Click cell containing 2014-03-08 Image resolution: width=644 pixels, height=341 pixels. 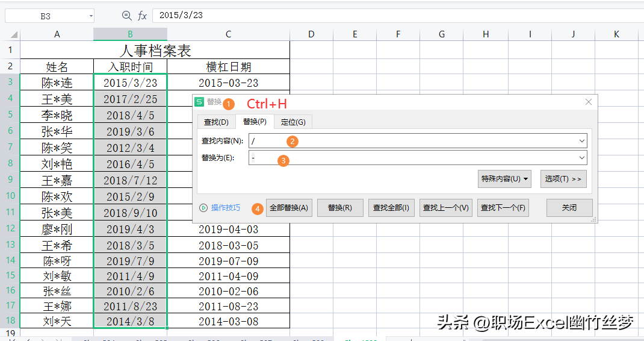tap(228, 321)
